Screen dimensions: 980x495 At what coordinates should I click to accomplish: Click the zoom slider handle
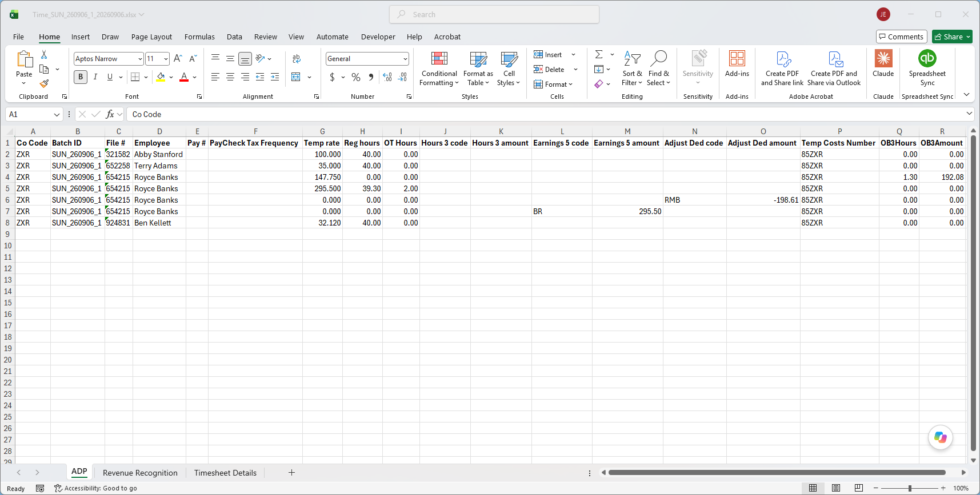(910, 488)
